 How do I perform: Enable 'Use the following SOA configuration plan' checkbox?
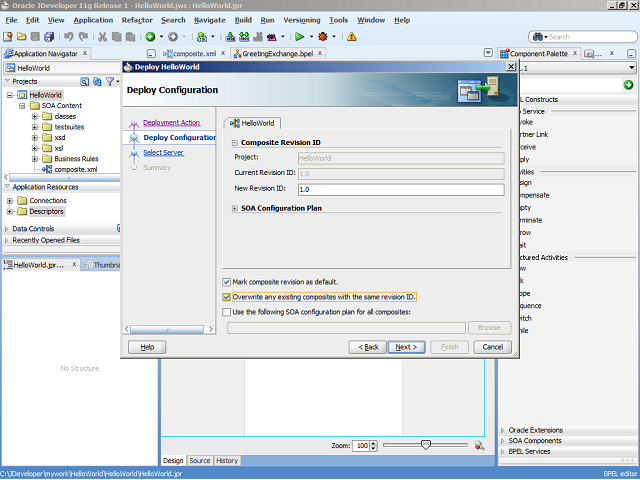(227, 312)
